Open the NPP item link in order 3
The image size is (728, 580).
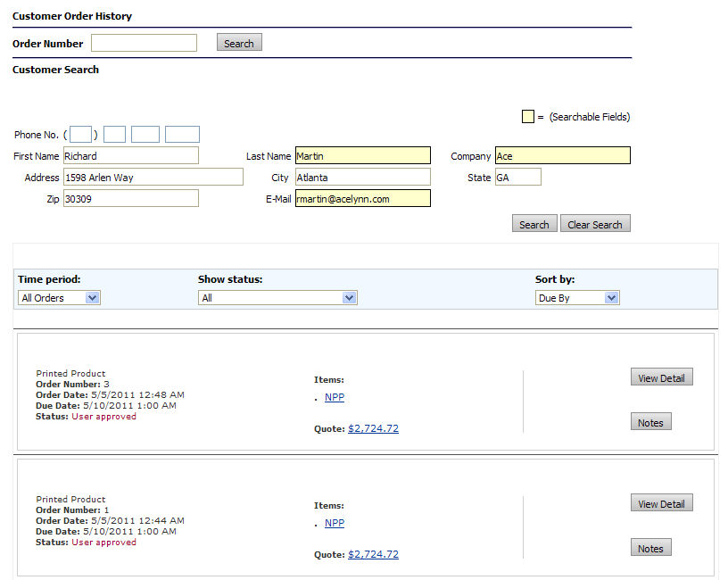click(334, 397)
